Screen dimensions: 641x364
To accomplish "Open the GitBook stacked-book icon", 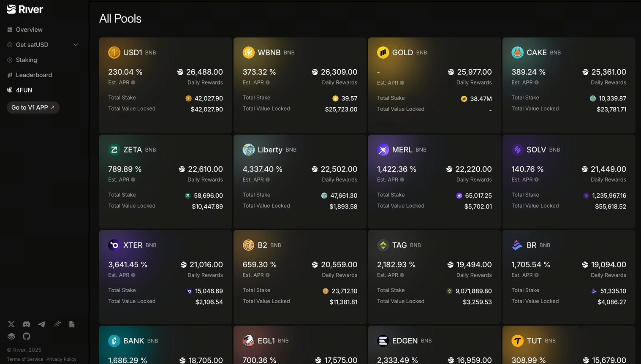I will tap(11, 337).
